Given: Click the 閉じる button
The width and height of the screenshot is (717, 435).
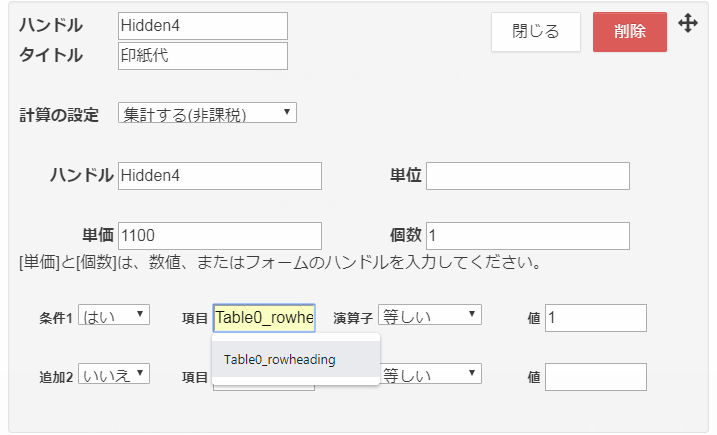Looking at the screenshot, I should tap(536, 32).
